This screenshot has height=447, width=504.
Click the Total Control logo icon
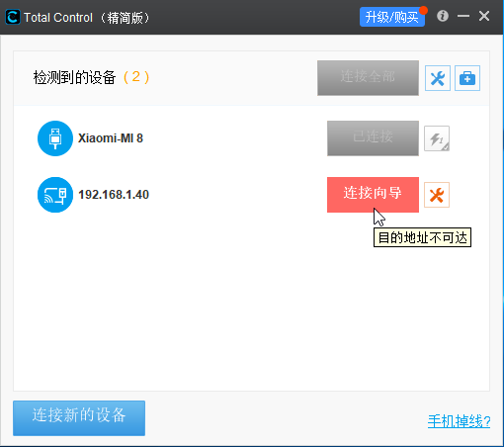pos(13,17)
